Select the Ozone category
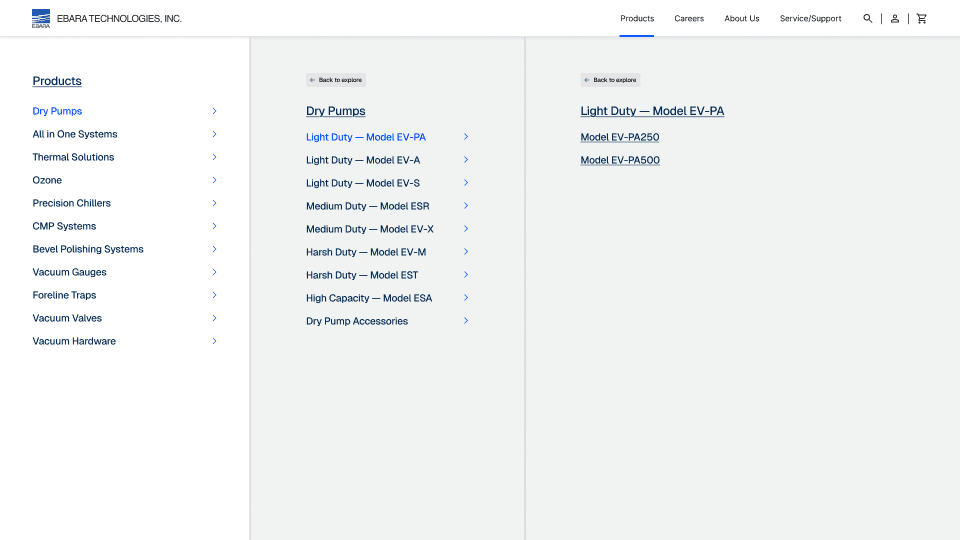Viewport: 960px width, 540px height. point(47,180)
